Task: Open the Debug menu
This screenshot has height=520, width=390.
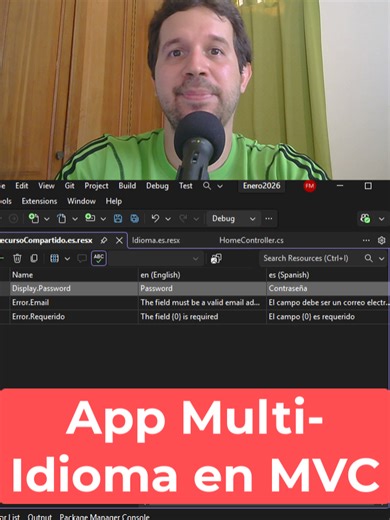Action: 157,186
